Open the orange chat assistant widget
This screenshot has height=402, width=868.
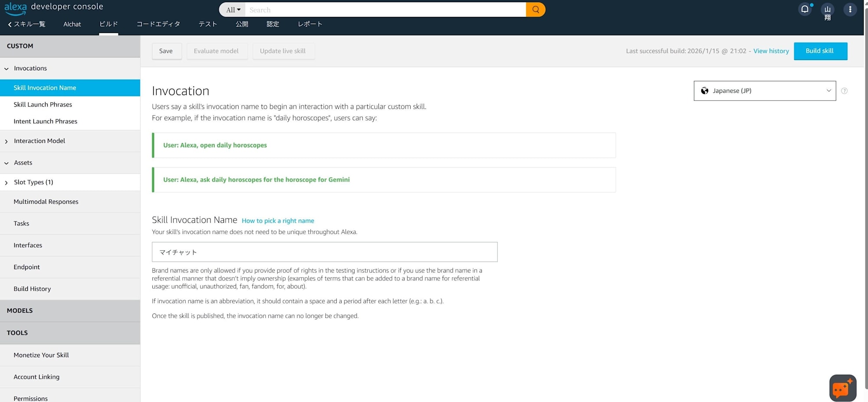[x=842, y=388]
